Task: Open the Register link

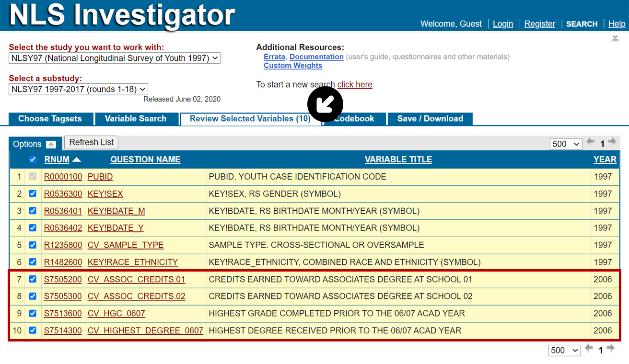Action: tap(540, 24)
